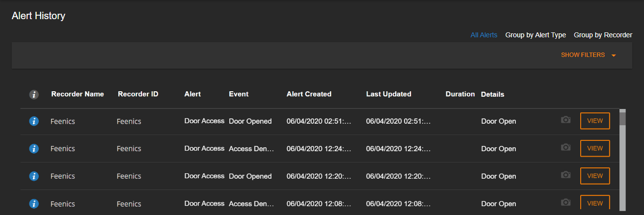Open info icon for 02:51 Door Opened alert
The width and height of the screenshot is (644, 215).
click(x=34, y=121)
